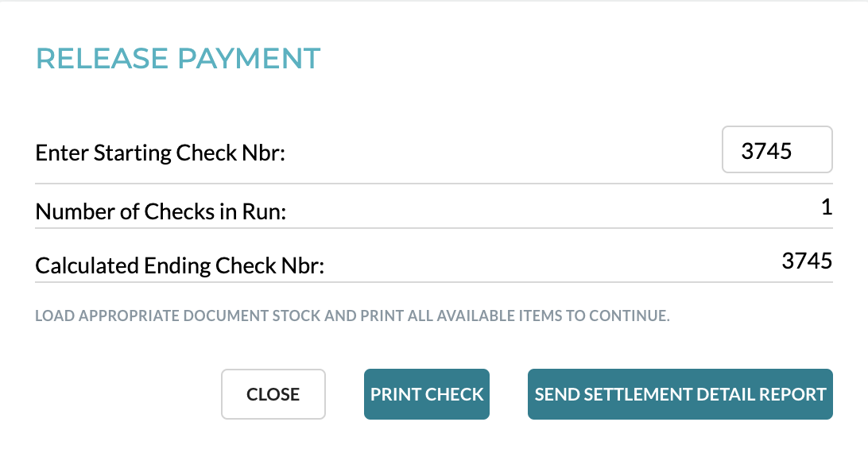868x453 pixels.
Task: Click the Starting Check Nbr input field
Action: click(x=777, y=149)
